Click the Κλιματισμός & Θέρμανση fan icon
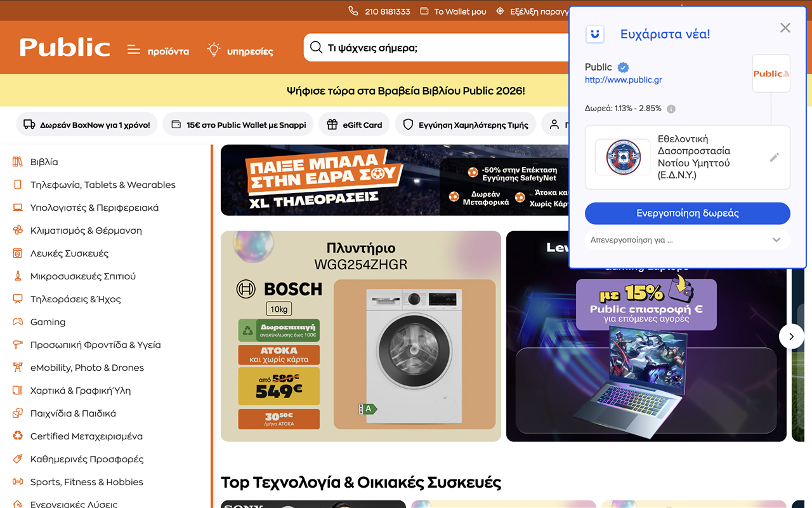Viewport: 812px width, 508px height. [x=18, y=231]
